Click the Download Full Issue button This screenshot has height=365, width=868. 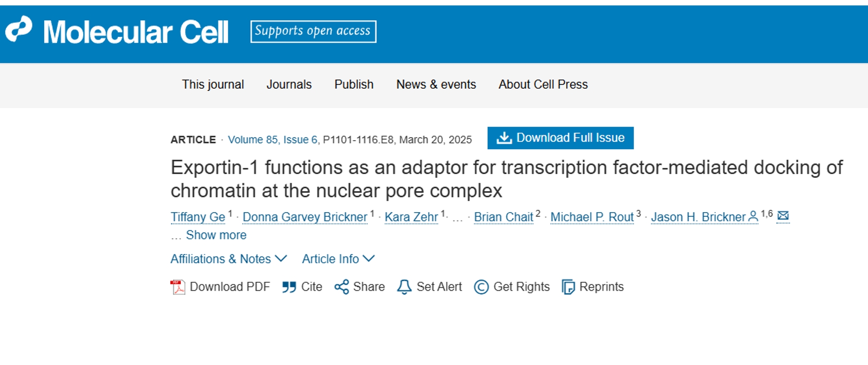pos(560,138)
